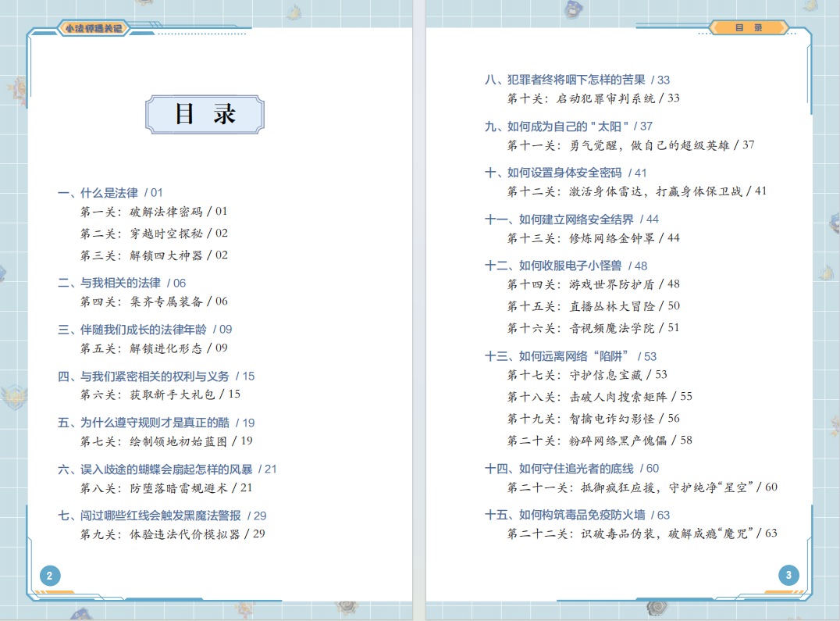Image resolution: width=840 pixels, height=621 pixels.
Task: Open chapter 一、什么是法律
Action: 110,192
